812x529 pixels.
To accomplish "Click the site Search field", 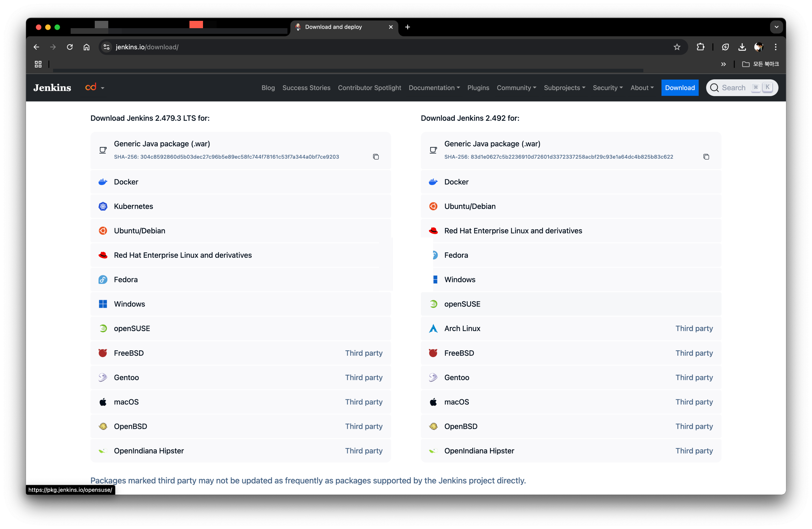I will [734, 88].
